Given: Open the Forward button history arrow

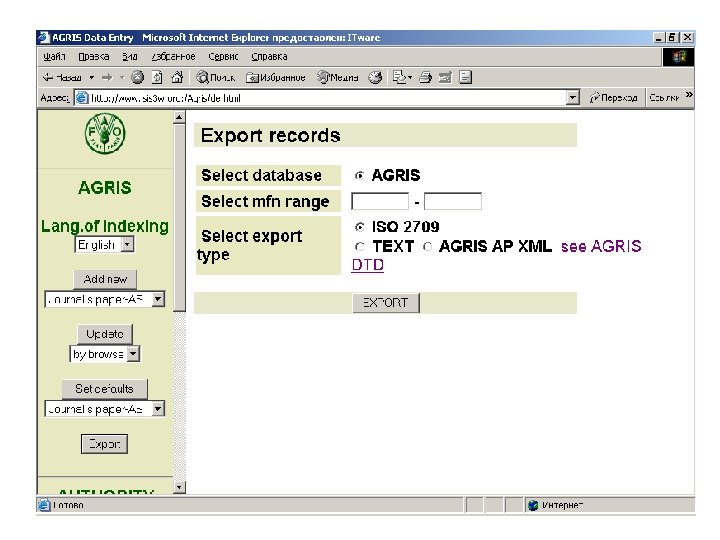Looking at the screenshot, I should point(122,78).
